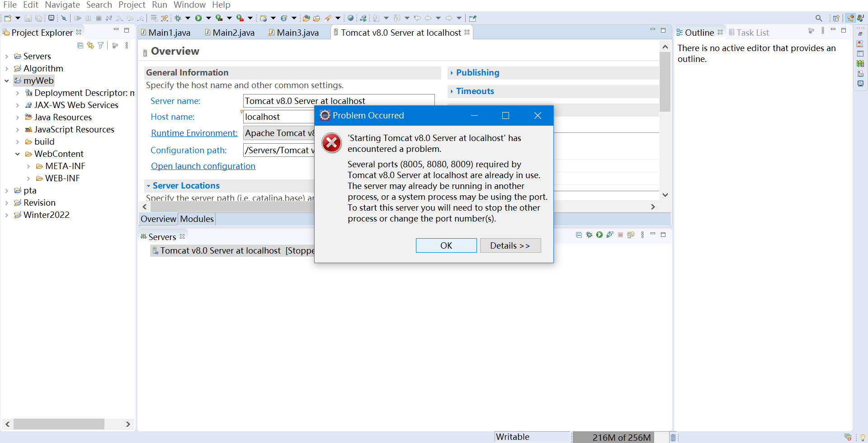Click the Runtime Environment link
The image size is (868, 443).
(194, 133)
